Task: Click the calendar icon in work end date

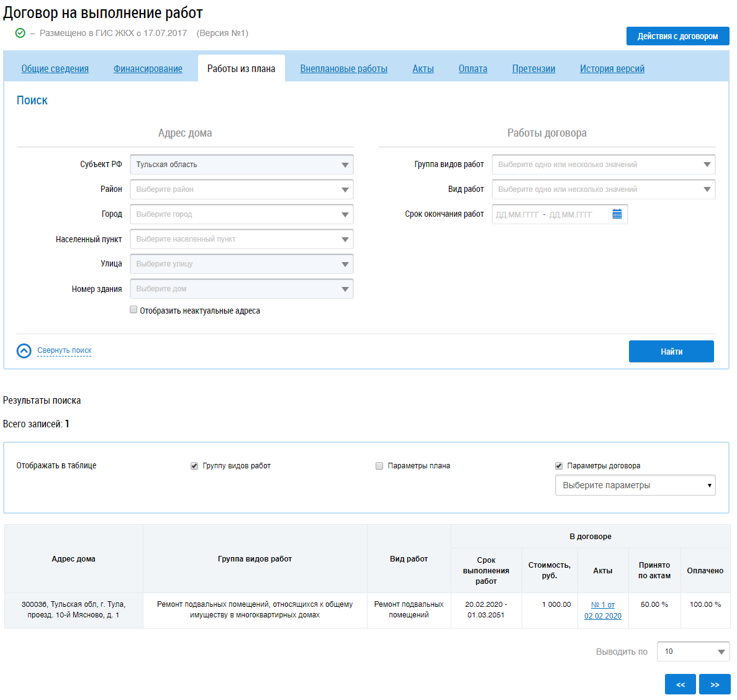Action: (x=617, y=214)
